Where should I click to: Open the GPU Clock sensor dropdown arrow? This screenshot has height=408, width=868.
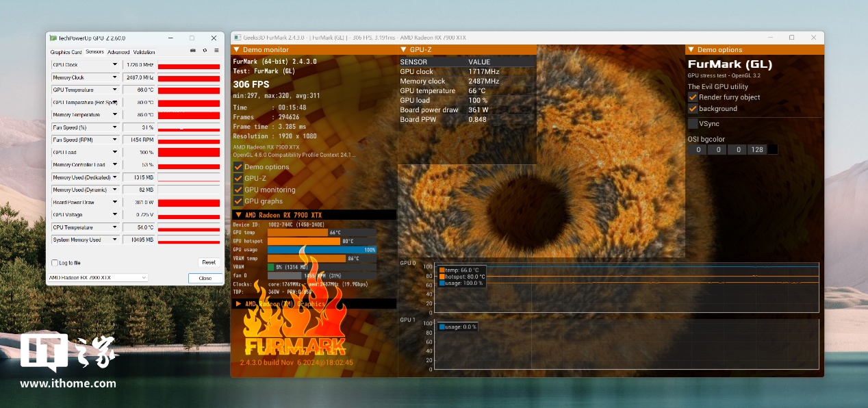(114, 65)
